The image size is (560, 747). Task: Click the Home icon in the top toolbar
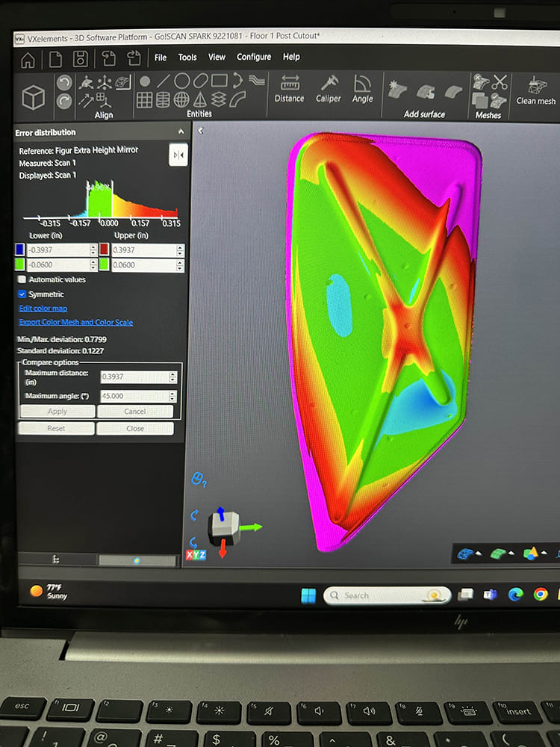coord(28,60)
